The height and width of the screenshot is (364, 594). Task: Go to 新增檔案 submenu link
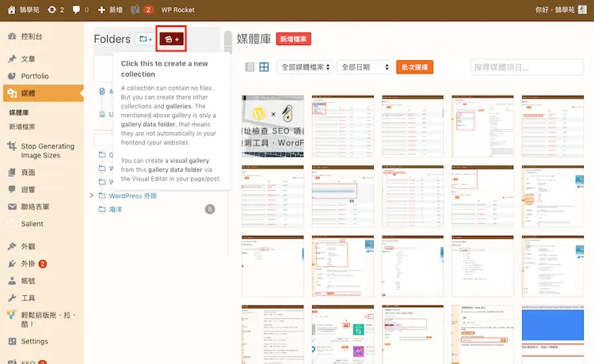[22, 127]
